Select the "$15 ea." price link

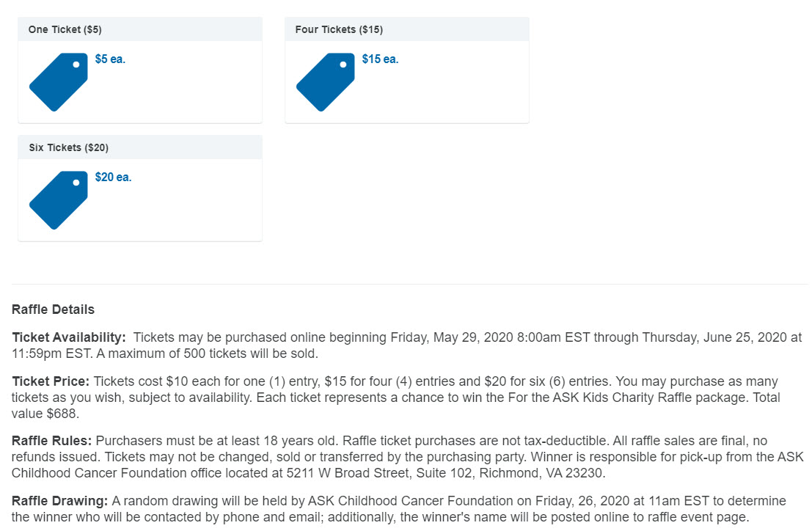(x=380, y=59)
